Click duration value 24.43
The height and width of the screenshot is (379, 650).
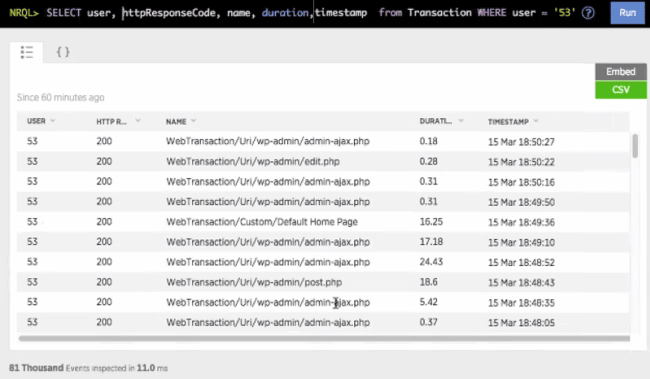click(431, 262)
